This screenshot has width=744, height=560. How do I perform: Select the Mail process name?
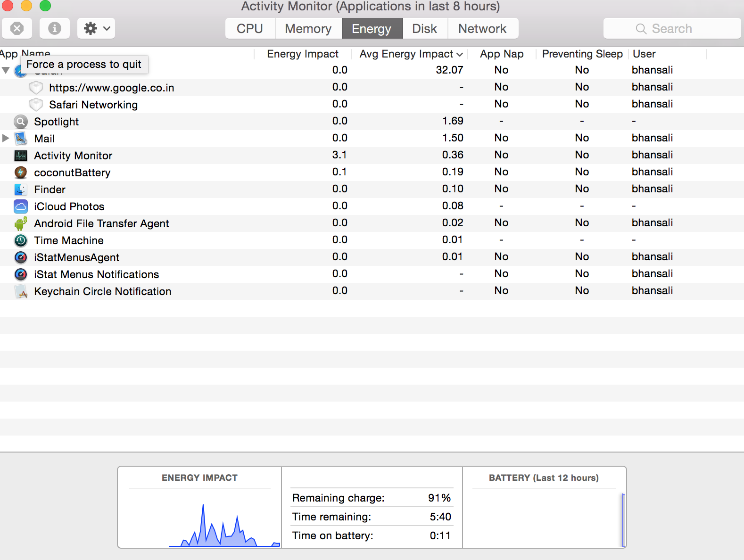[44, 139]
